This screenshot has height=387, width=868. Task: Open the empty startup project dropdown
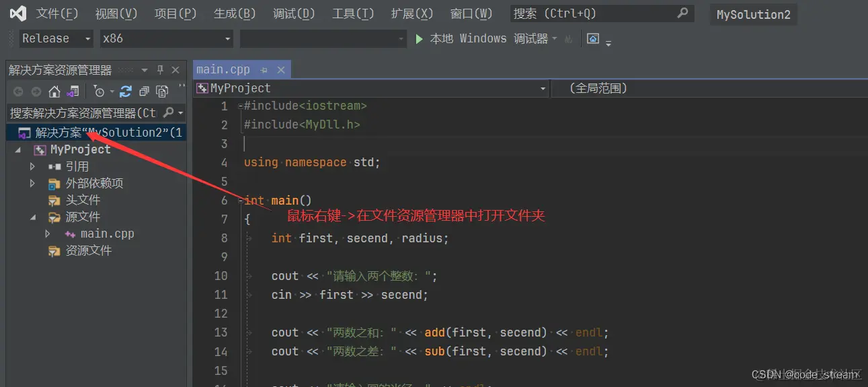coord(323,39)
